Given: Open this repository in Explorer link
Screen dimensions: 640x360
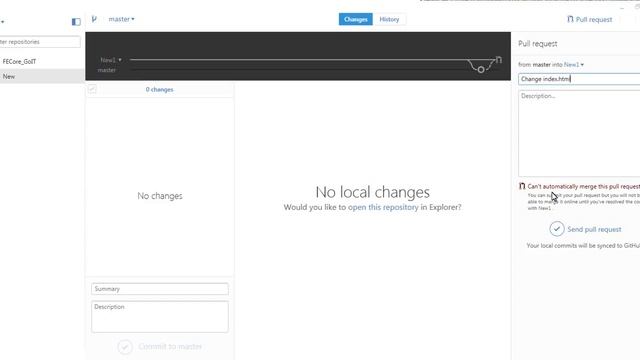Looking at the screenshot, I should [383, 207].
